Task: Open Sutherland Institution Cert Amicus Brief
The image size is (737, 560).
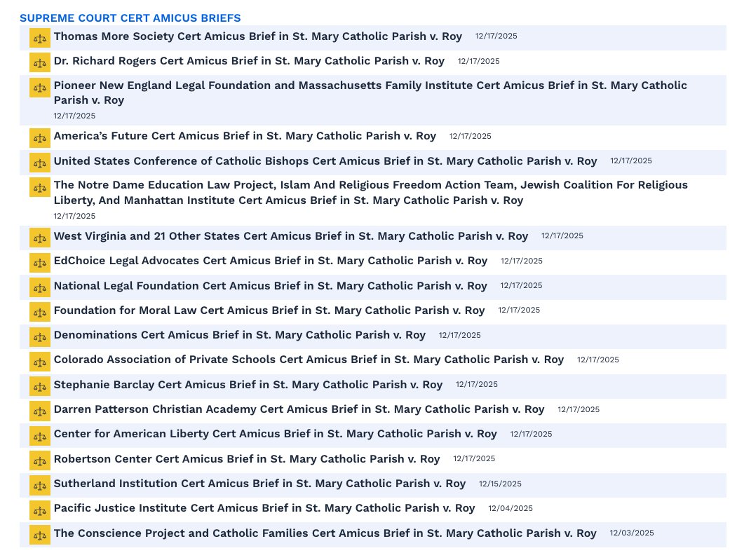Action: click(x=259, y=484)
